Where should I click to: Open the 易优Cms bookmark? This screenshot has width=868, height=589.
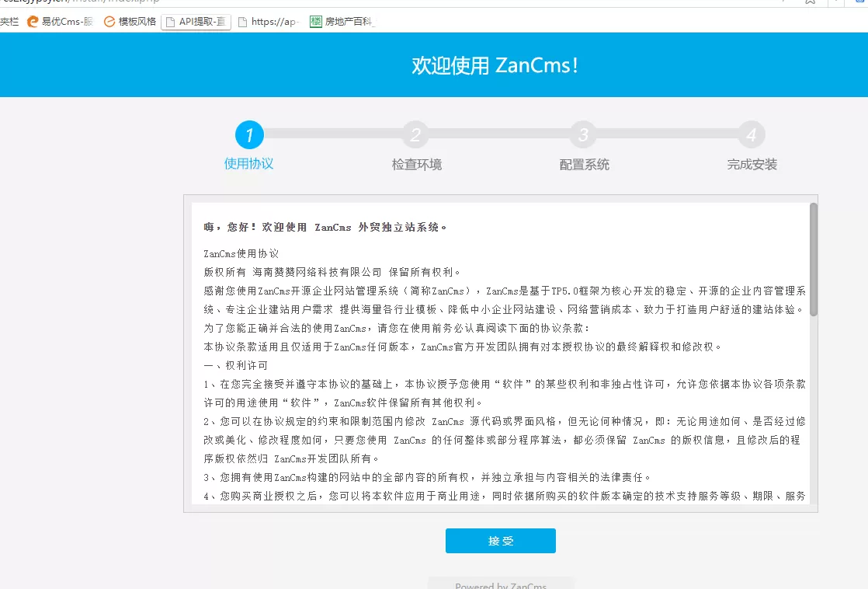(60, 22)
